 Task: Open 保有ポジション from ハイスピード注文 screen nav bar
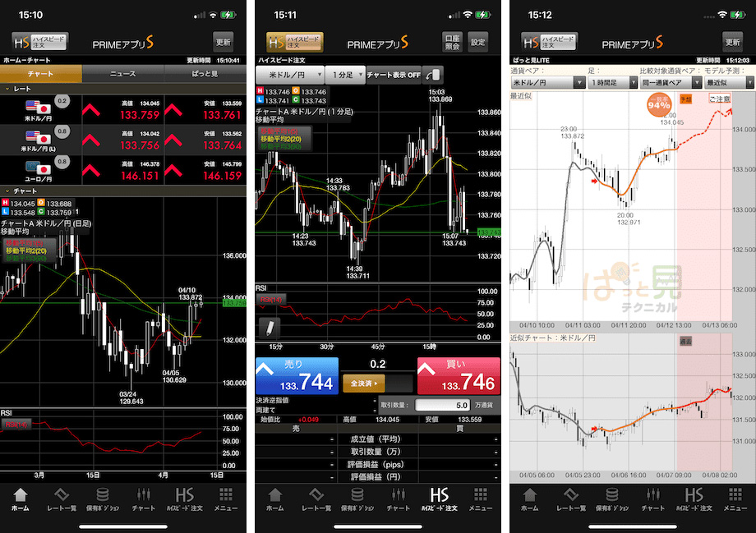tap(357, 499)
